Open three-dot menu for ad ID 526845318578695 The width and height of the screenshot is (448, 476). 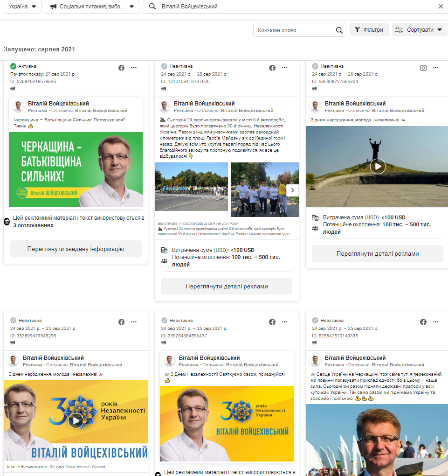(x=134, y=68)
